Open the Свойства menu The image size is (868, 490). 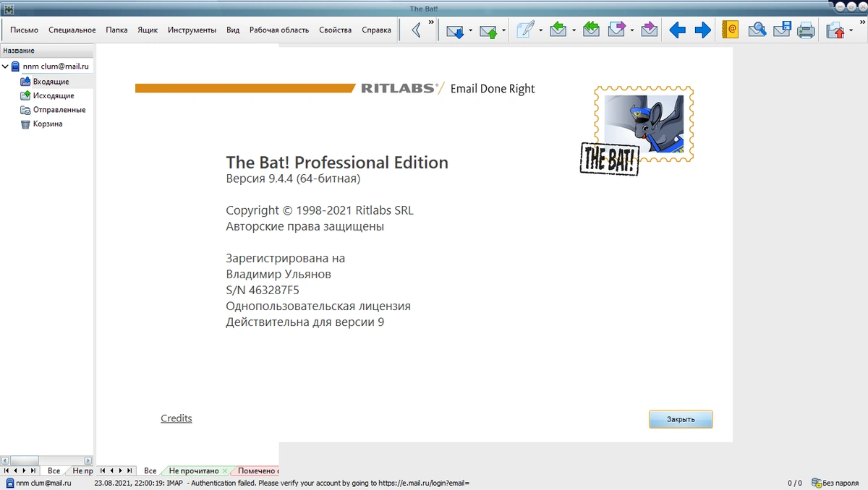coord(335,30)
